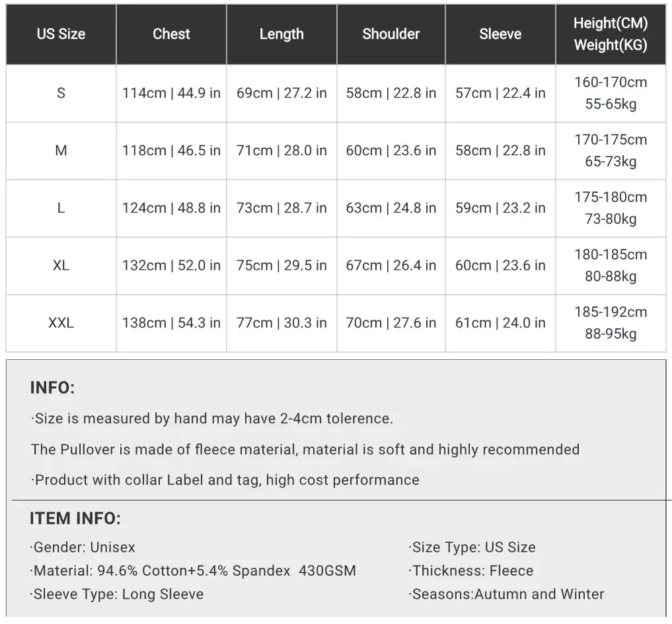Screen dimensions: 672x624
Task: Click the 175-180cm 73-80kg cell
Action: tap(611, 208)
